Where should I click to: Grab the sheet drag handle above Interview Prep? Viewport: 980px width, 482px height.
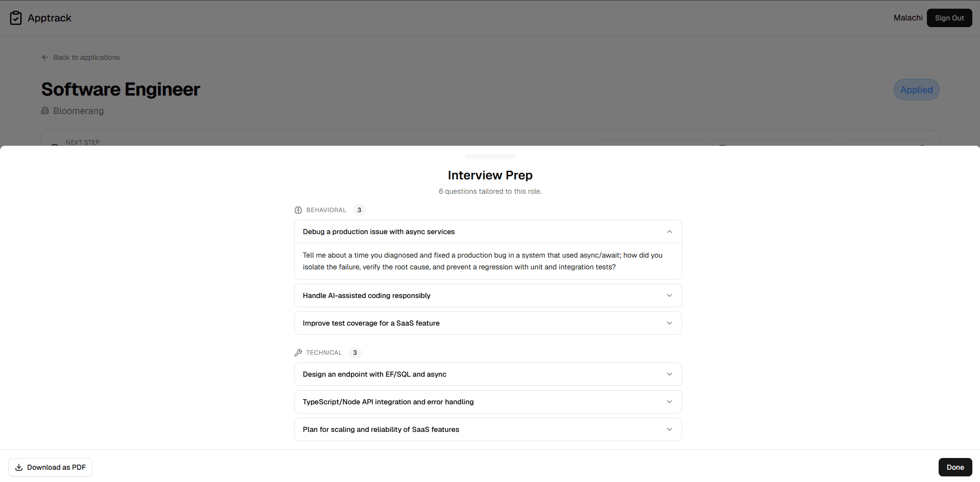(490, 156)
